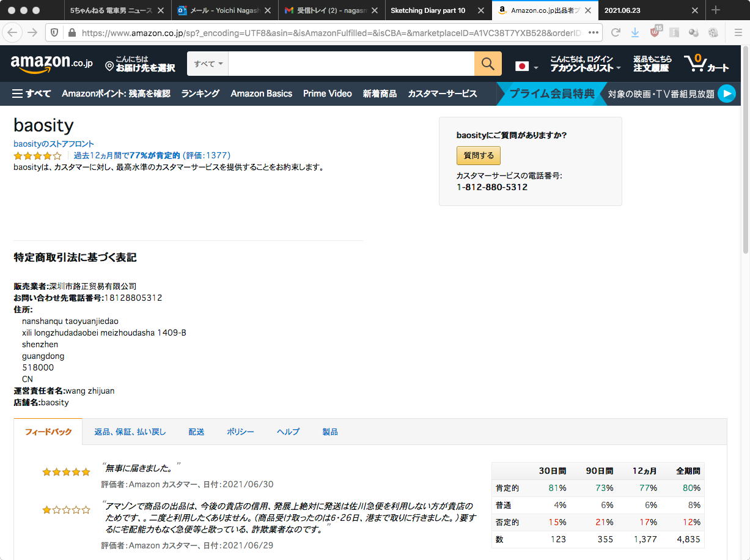Open the tracking protection shield icon

(54, 32)
